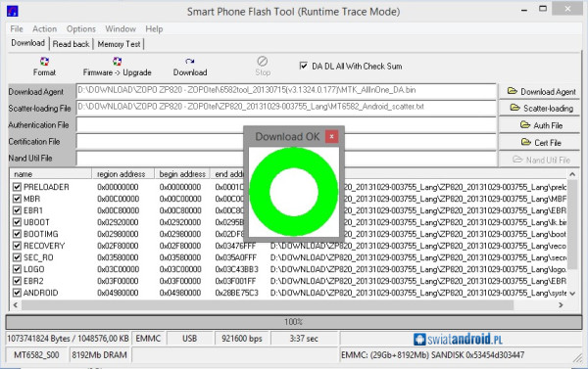Screen dimensions: 588x369
Task: Click the MT6582_S00 chip label
Action: coord(36,354)
